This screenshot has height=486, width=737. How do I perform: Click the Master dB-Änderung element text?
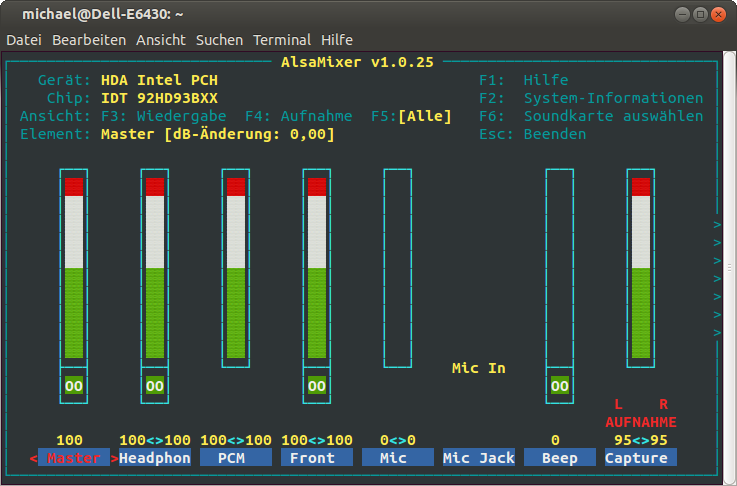click(218, 134)
